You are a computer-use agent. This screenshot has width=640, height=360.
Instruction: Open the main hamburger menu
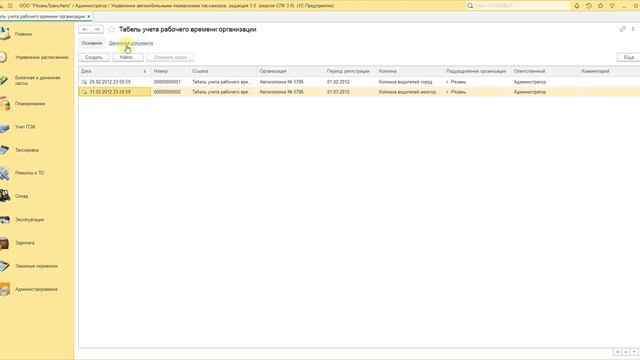[x=10, y=6]
